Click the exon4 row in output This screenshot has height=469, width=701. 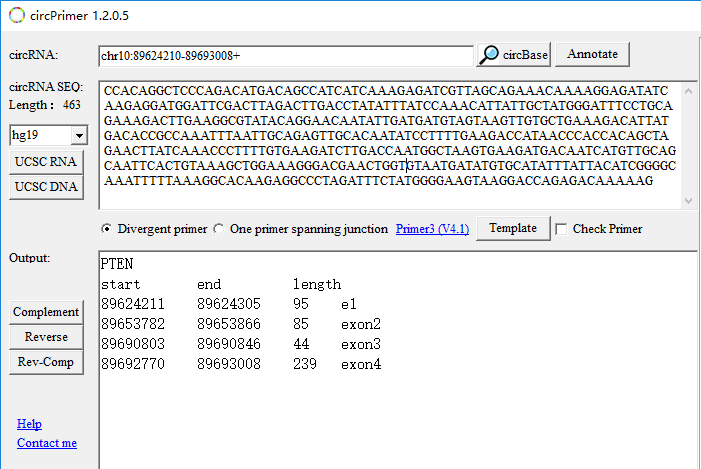[241, 364]
